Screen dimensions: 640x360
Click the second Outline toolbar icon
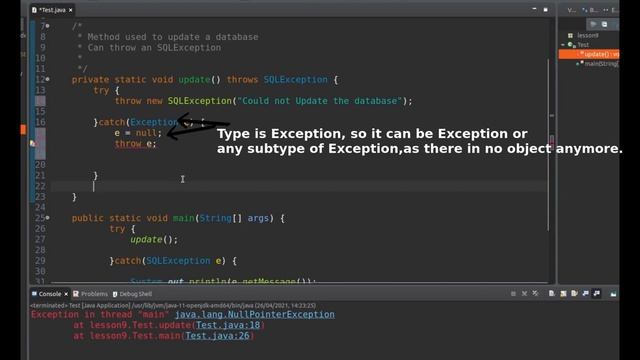(x=604, y=24)
